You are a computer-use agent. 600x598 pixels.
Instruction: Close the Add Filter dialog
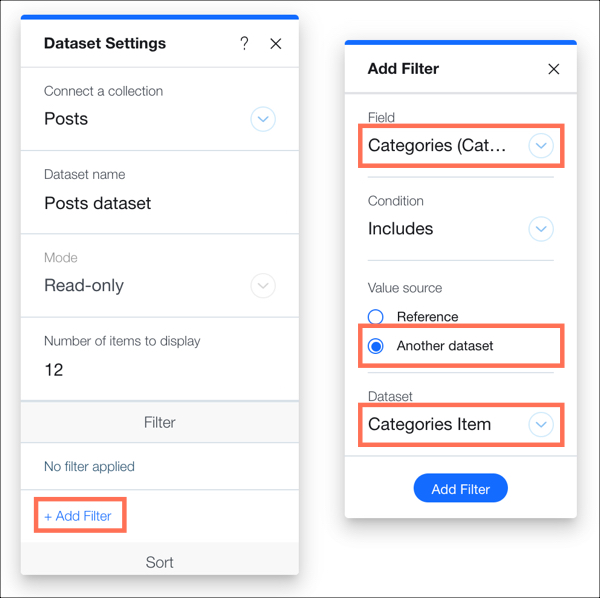(553, 69)
